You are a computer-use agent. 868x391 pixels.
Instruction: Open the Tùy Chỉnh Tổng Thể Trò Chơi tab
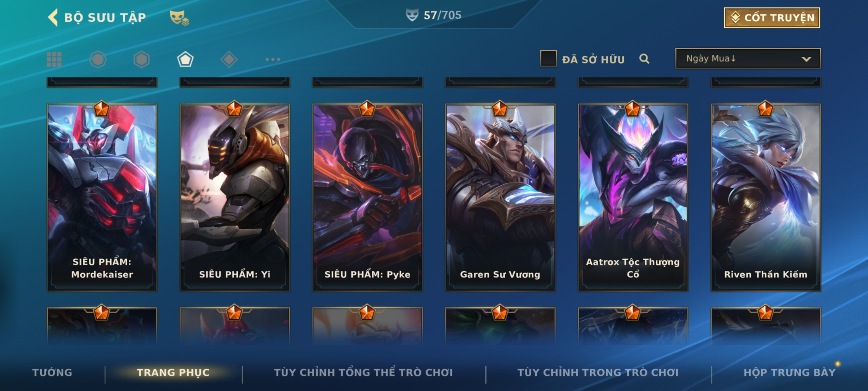363,373
